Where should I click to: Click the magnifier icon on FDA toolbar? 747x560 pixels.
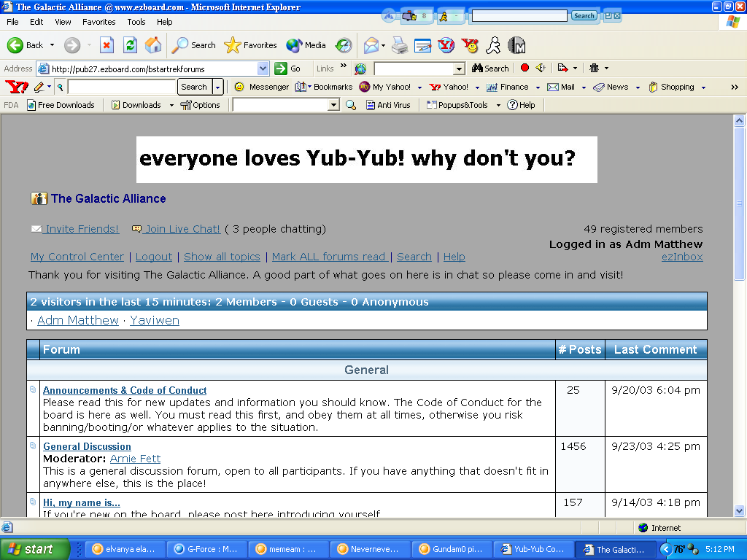pyautogui.click(x=351, y=105)
